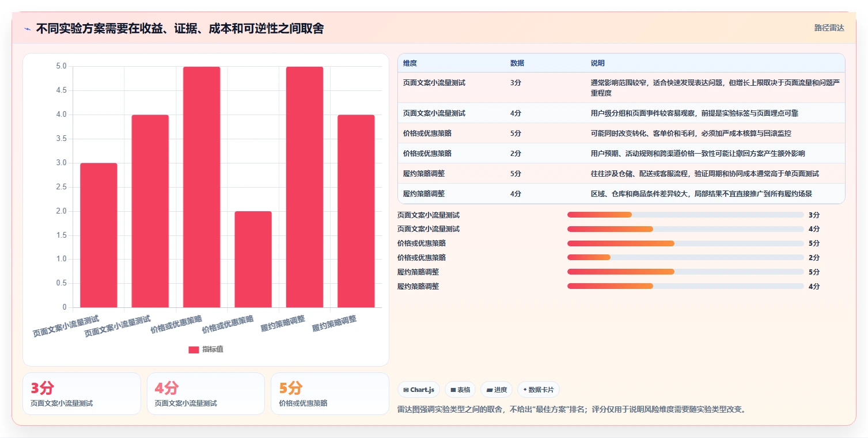
Task: Click the lightning icon before the panel title
Action: 28,29
